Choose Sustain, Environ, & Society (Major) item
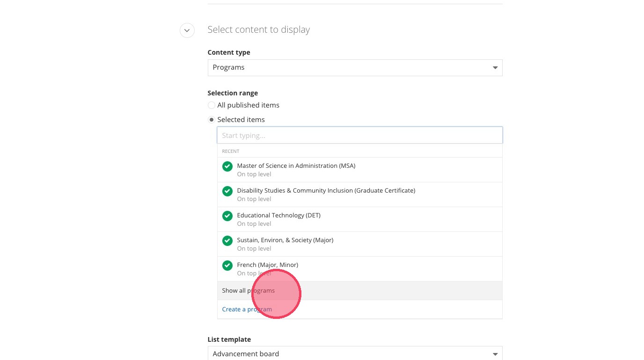Screen dimensions: 644x360 (x=285, y=240)
